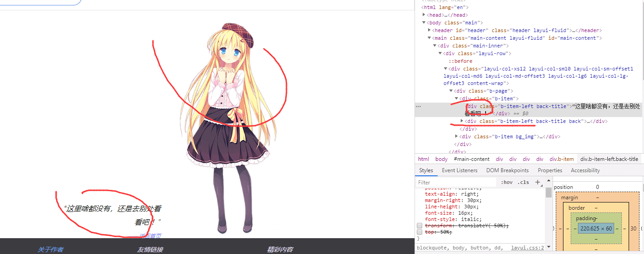Open the Accessibility tab

pyautogui.click(x=585, y=170)
